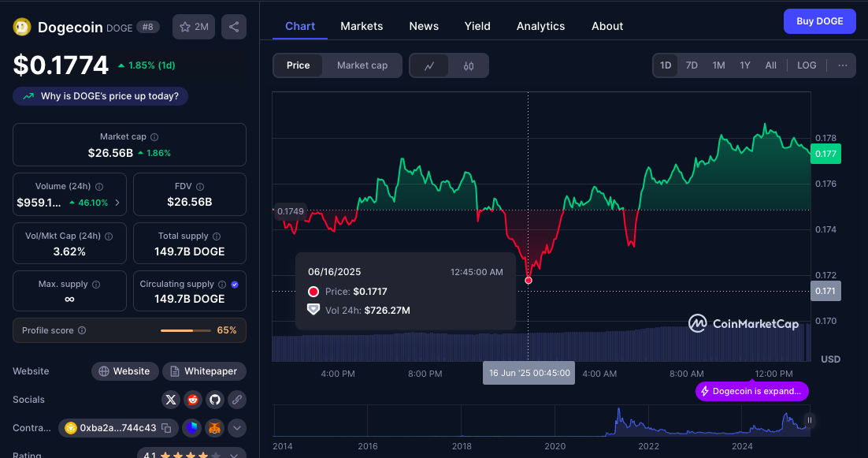Click the $26.56B market cap value

(x=110, y=153)
